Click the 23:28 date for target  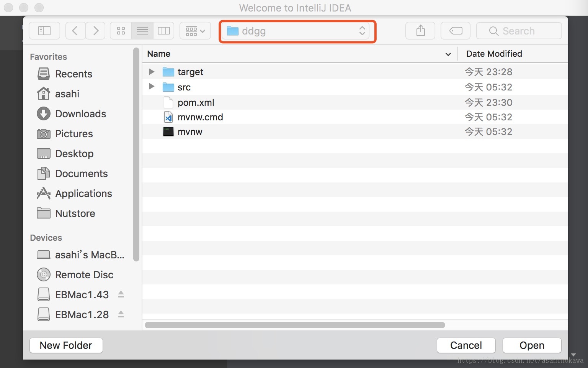[x=488, y=72]
